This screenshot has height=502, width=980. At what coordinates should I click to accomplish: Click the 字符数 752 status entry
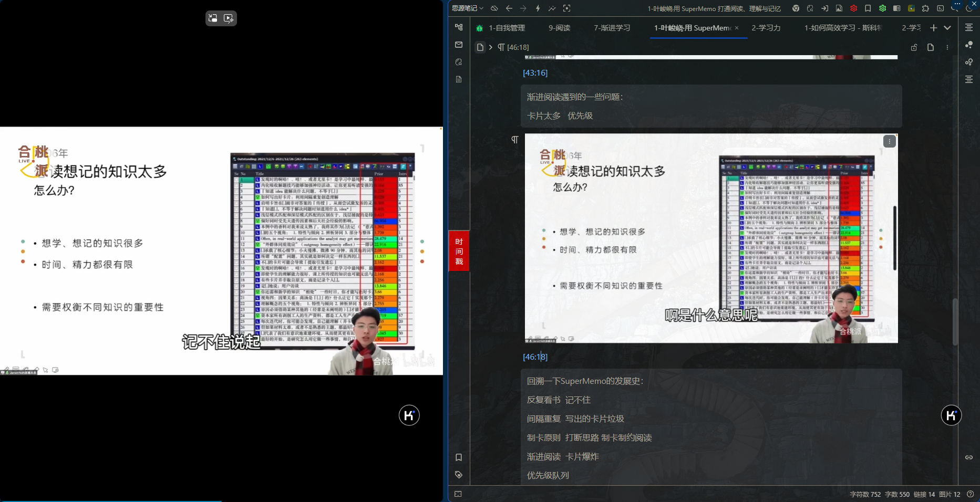865,494
